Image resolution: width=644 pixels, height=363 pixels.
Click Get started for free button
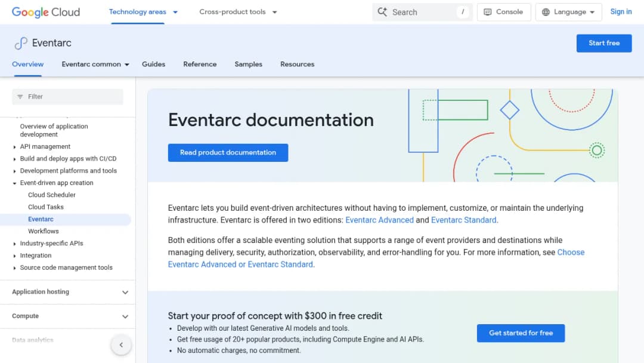(521, 333)
